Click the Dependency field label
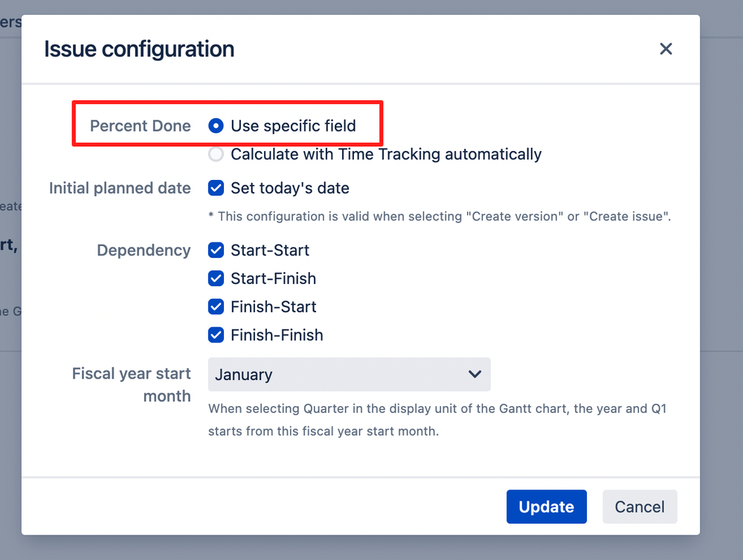 pos(144,251)
